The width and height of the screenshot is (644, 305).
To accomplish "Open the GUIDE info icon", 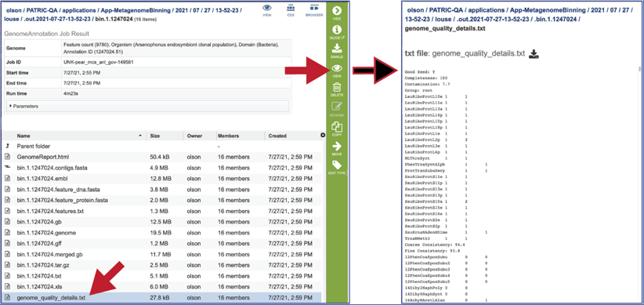I will [x=337, y=31].
